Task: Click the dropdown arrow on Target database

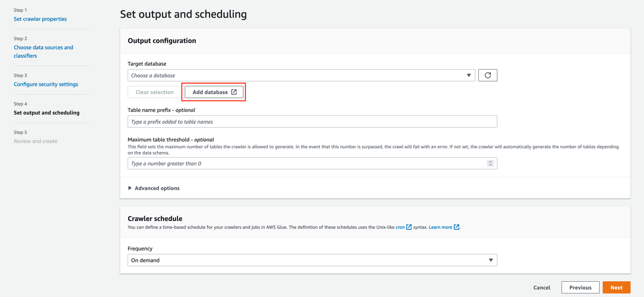Action: pos(468,75)
